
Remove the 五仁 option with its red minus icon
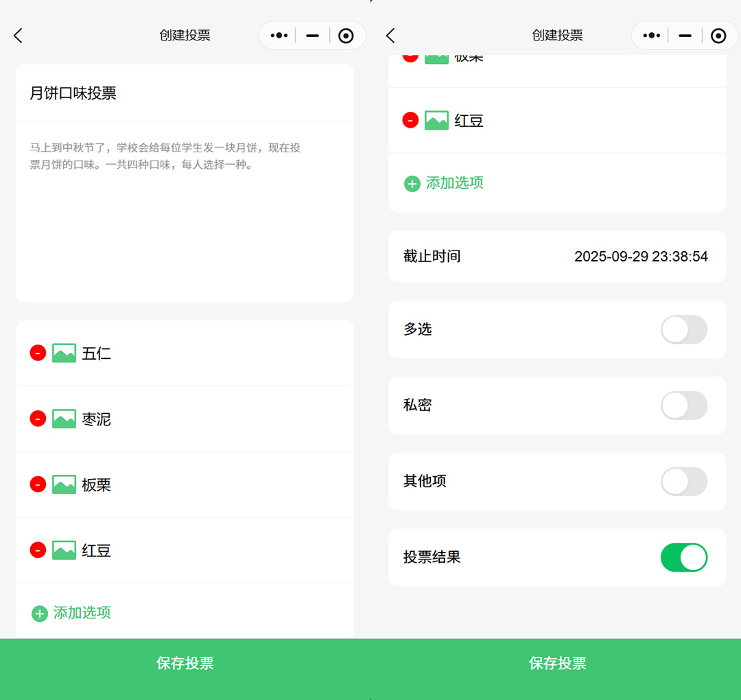(38, 353)
